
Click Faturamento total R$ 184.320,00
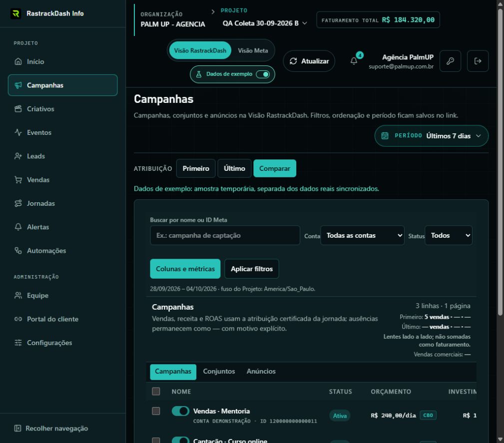378,20
